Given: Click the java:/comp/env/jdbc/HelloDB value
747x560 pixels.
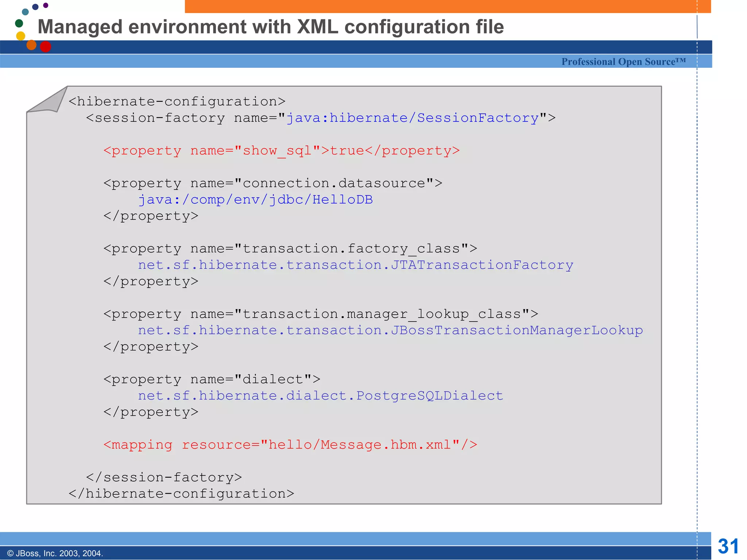Looking at the screenshot, I should coord(255,199).
